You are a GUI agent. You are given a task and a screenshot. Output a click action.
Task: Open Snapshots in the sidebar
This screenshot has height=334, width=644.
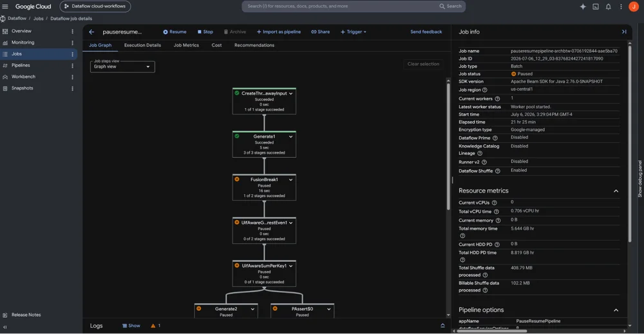click(x=22, y=88)
